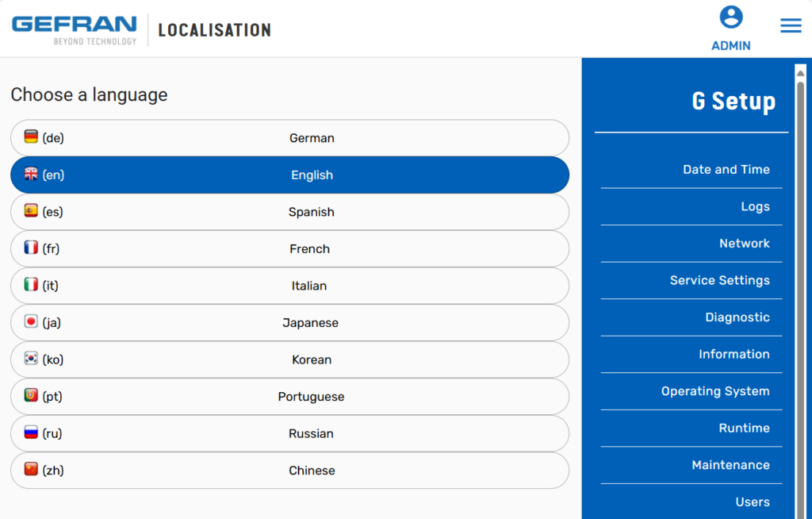Screen dimensions: 812x519
Task: View the Information page
Action: pyautogui.click(x=733, y=354)
